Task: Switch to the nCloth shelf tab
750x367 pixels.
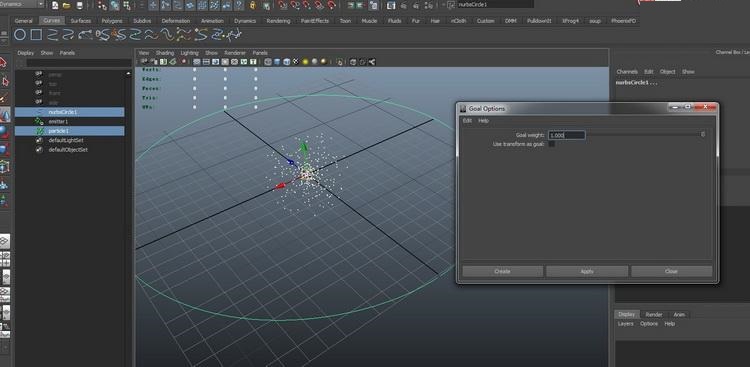Action: tap(458, 21)
